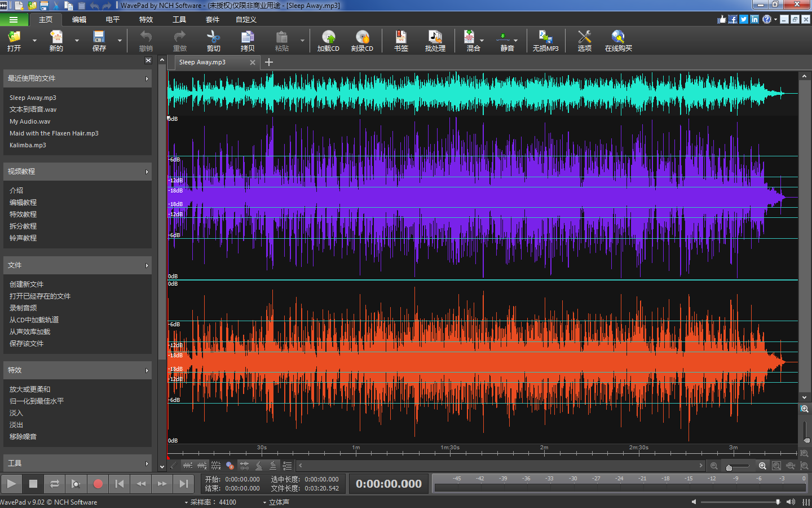Toggle loop playback mode
The image size is (812, 508).
(55, 484)
